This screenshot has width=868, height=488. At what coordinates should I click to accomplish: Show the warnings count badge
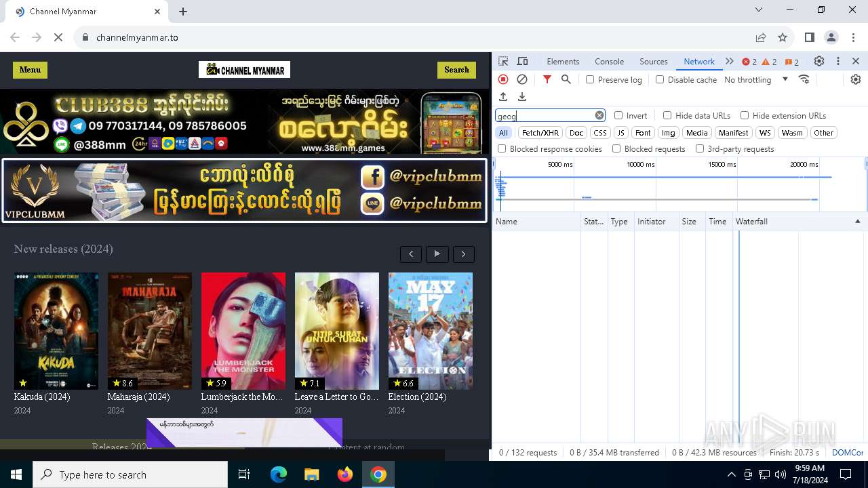tap(769, 62)
